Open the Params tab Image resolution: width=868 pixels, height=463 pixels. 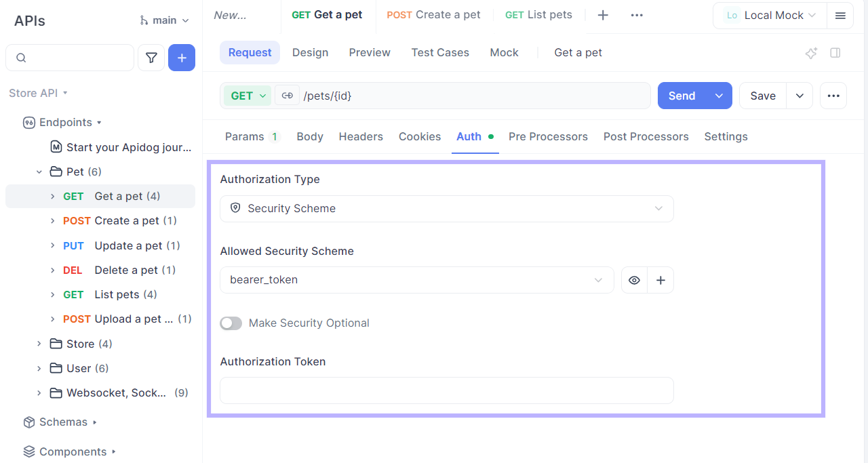pos(252,137)
